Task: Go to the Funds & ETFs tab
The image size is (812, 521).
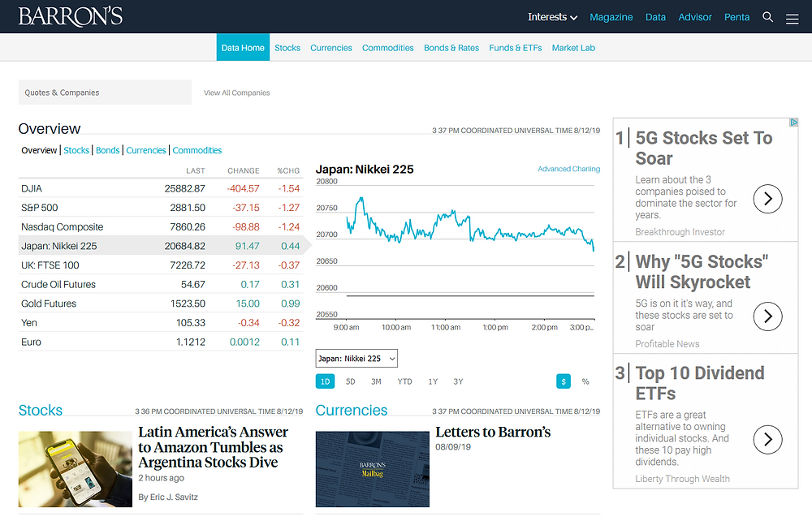Action: [516, 48]
